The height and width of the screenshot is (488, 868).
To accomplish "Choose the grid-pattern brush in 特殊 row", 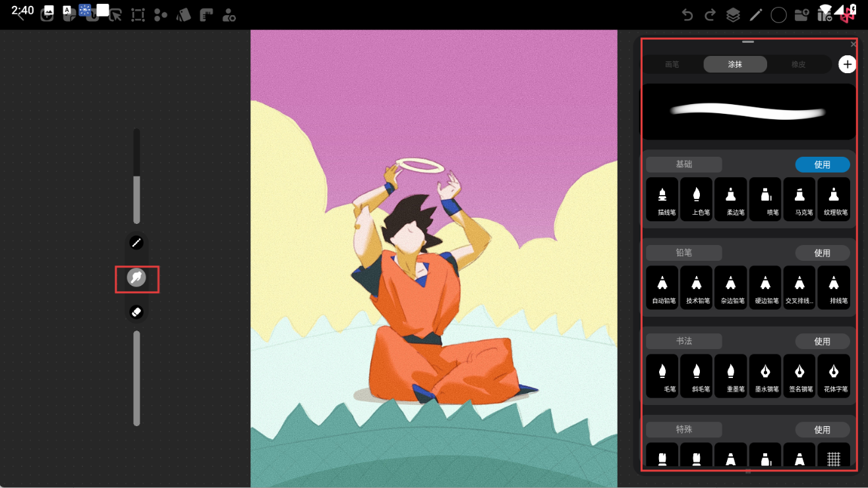I will [834, 455].
